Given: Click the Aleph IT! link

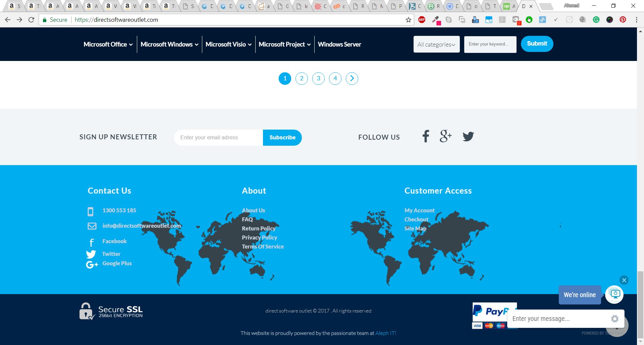Looking at the screenshot, I should tap(386, 333).
